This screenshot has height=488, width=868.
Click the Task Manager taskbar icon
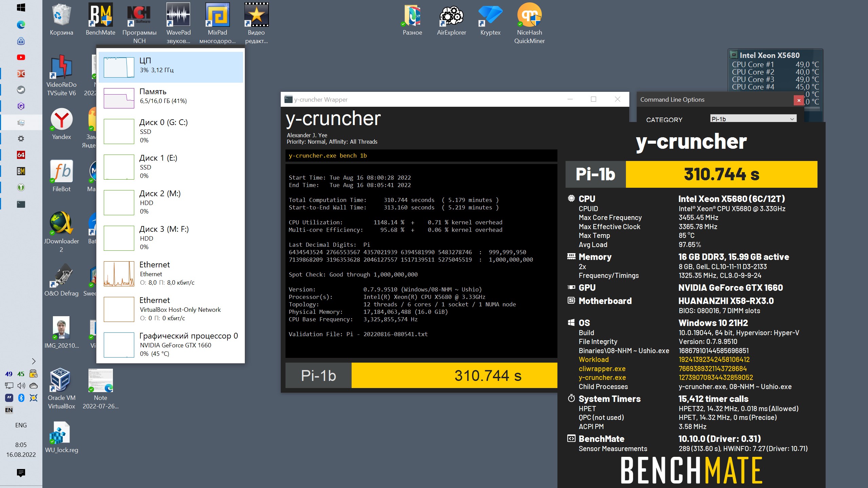pos(21,122)
